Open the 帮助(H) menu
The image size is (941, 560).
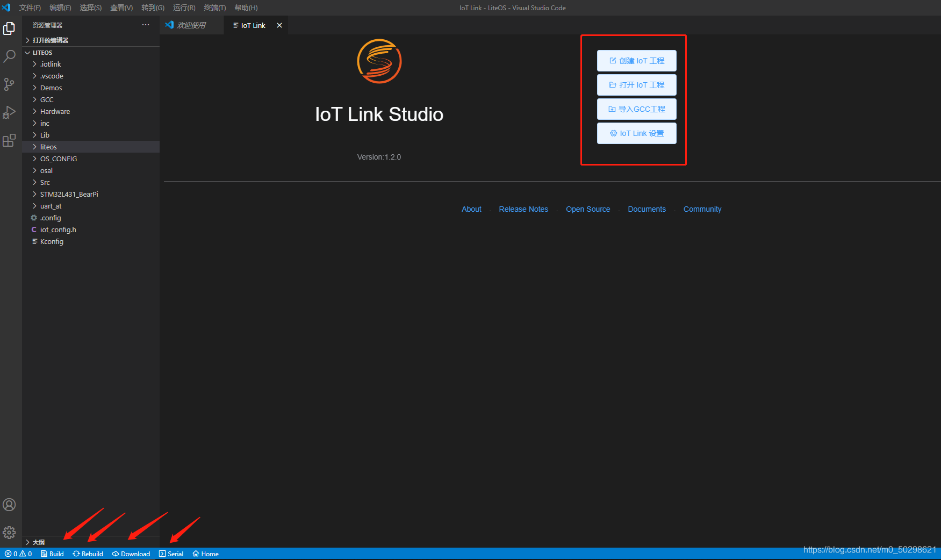tap(246, 8)
